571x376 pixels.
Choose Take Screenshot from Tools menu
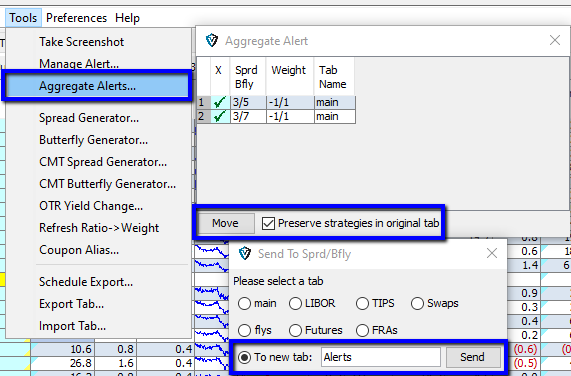(x=82, y=42)
